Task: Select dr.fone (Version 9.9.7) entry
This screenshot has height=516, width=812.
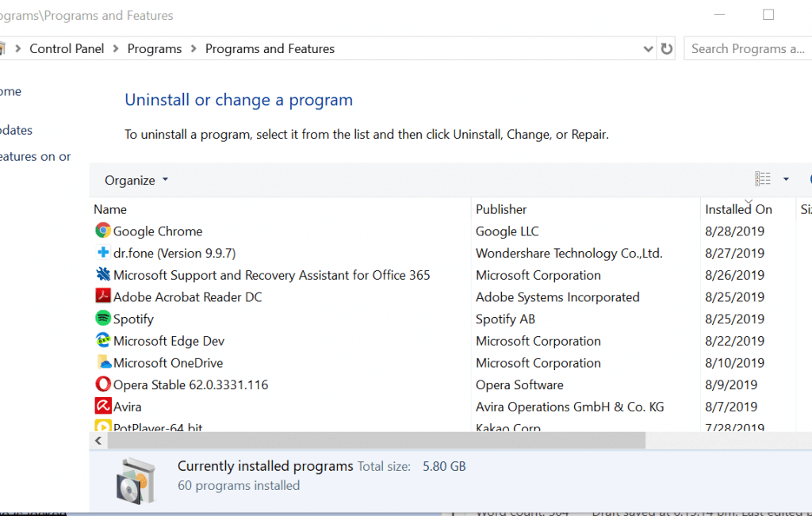Action: click(x=174, y=253)
